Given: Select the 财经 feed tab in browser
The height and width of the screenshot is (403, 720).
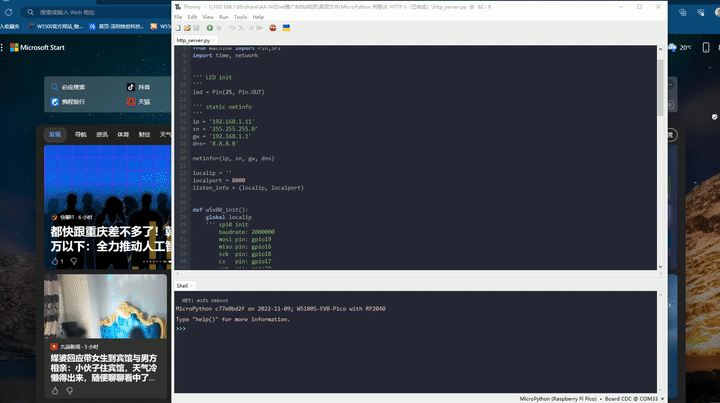Looking at the screenshot, I should coord(144,134).
